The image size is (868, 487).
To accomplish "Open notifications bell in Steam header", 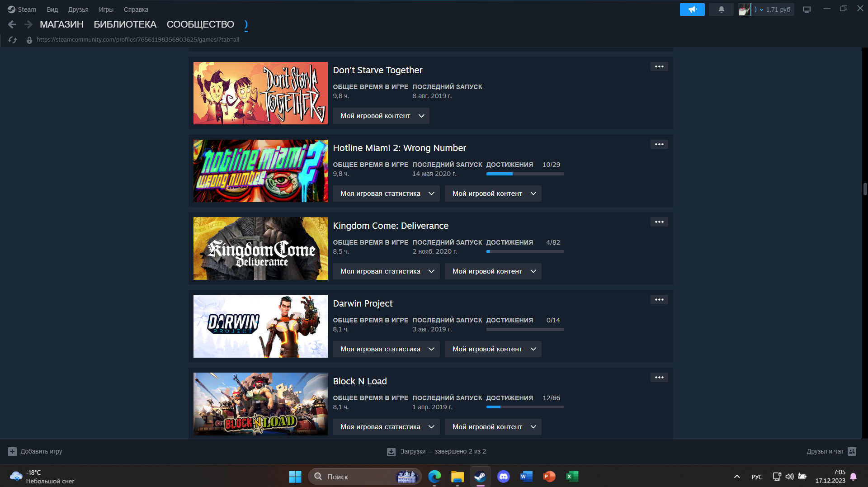I will 722,9.
